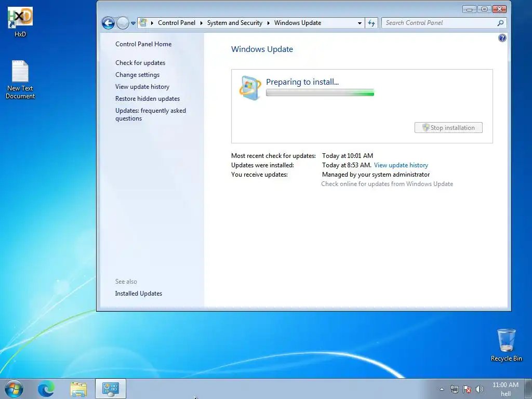Click the Show desktop button at taskbar end
Screen dimensions: 532x399
(x=528, y=389)
